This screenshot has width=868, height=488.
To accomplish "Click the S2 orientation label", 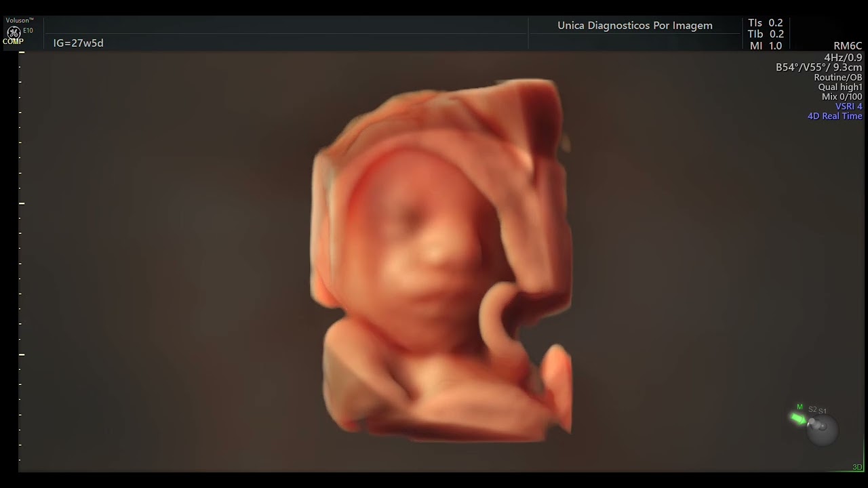I will (812, 409).
